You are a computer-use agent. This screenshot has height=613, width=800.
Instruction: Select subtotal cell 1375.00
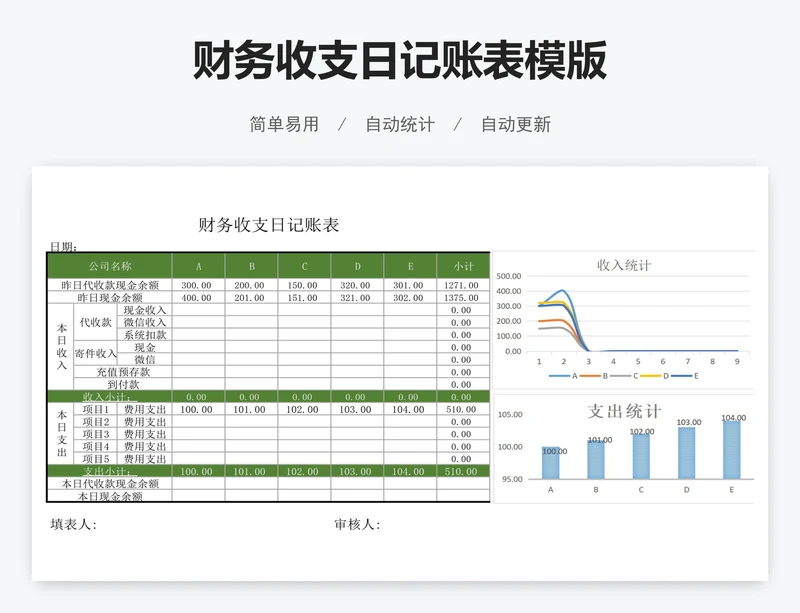point(463,298)
